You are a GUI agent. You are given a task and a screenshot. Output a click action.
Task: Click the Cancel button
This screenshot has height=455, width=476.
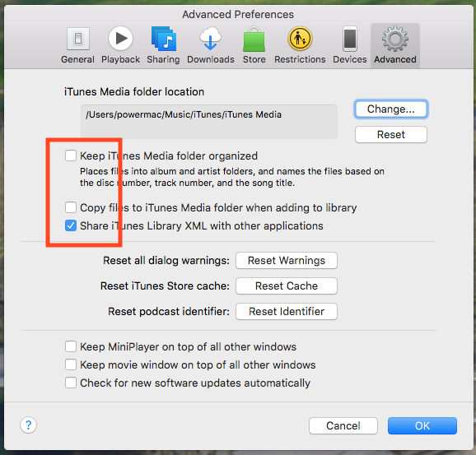coord(343,425)
